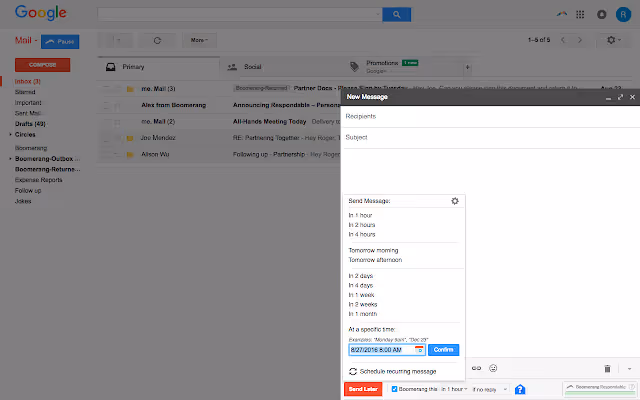Choose Tomorrow morning send option

pyautogui.click(x=373, y=250)
